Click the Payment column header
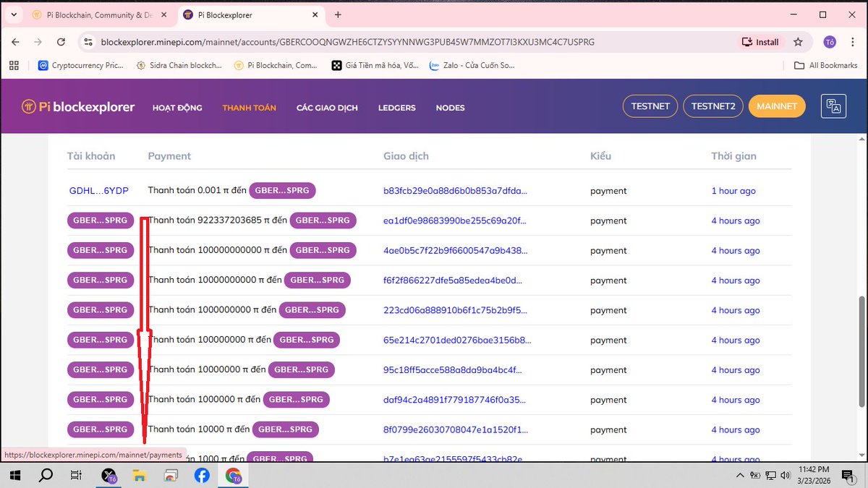The width and height of the screenshot is (868, 488). point(169,156)
